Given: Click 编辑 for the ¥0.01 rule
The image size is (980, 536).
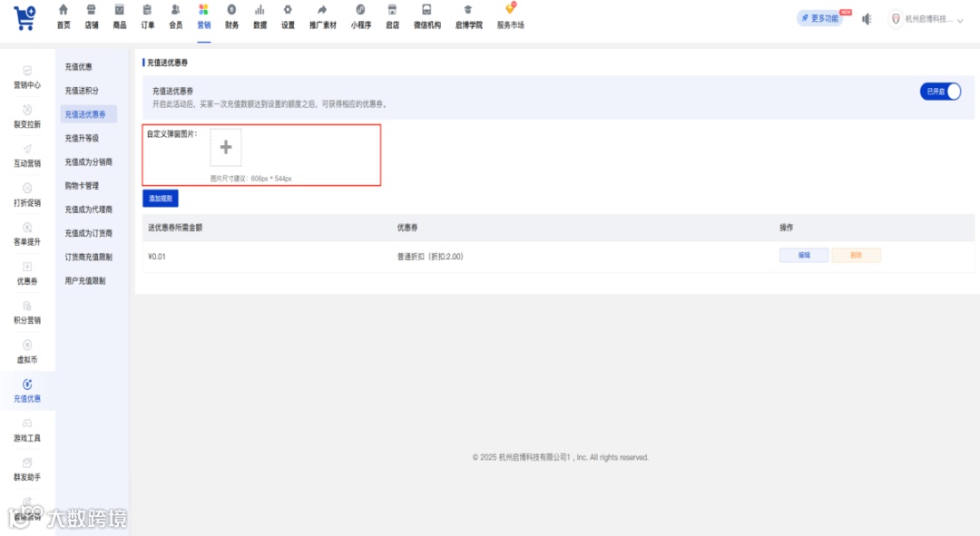Looking at the screenshot, I should [x=804, y=255].
